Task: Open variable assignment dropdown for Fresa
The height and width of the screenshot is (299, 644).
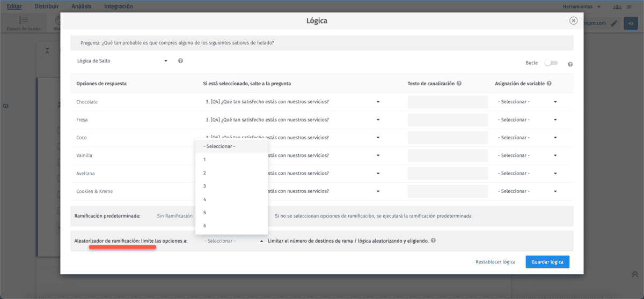Action: [527, 119]
